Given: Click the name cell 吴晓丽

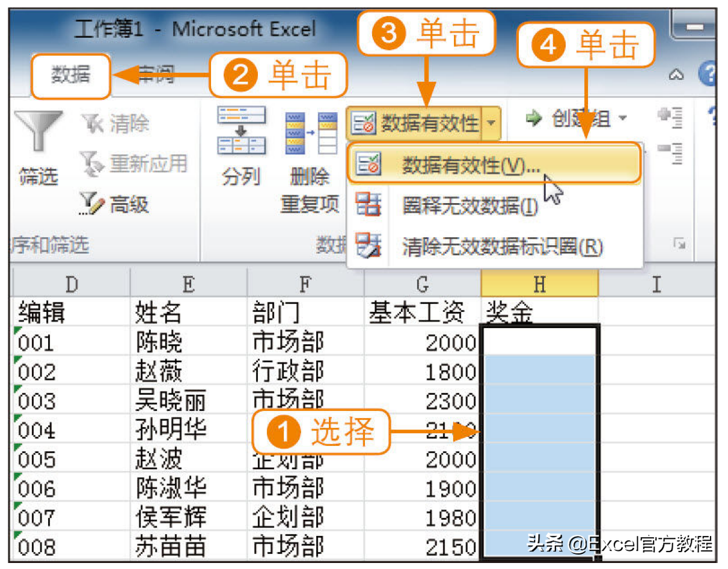Looking at the screenshot, I should 188,400.
